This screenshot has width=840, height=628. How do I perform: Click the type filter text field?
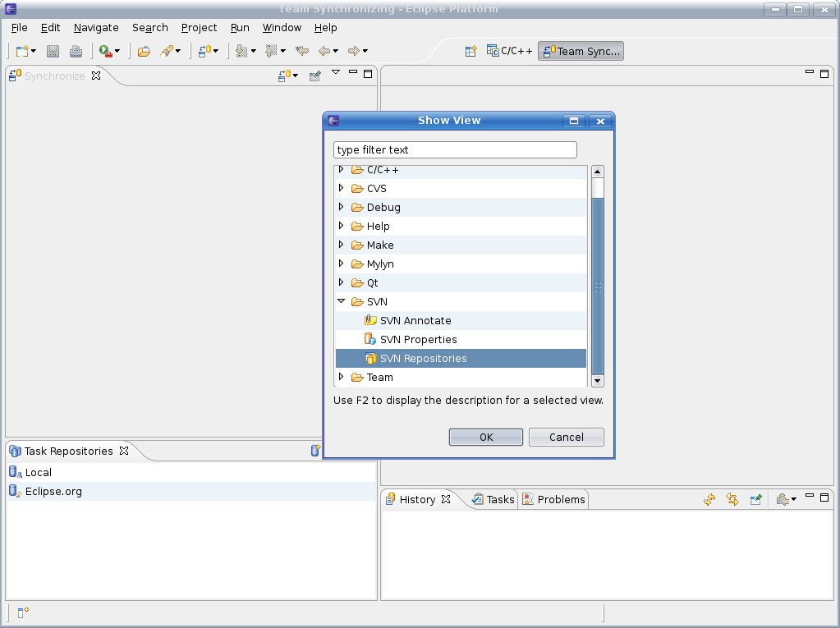click(x=455, y=150)
